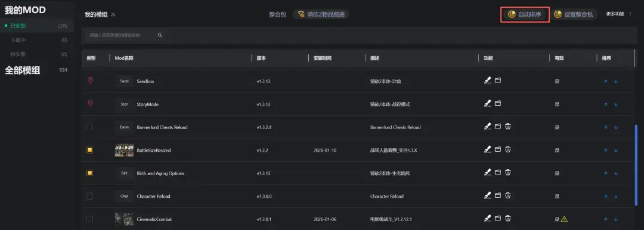Viewport: 644px width, 230px height.
Task: Click the trash icon for CinematicCombat
Action: [508, 219]
